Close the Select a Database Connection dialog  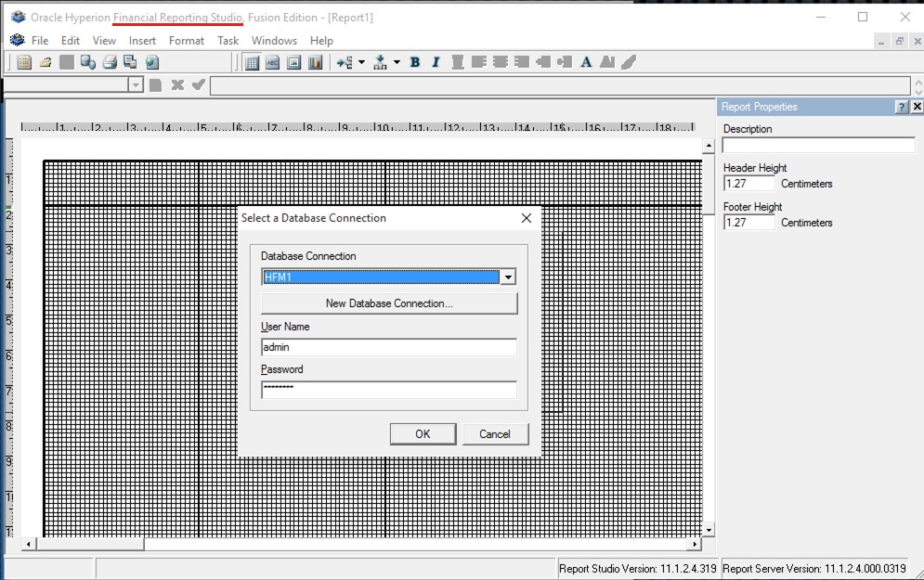pos(527,218)
